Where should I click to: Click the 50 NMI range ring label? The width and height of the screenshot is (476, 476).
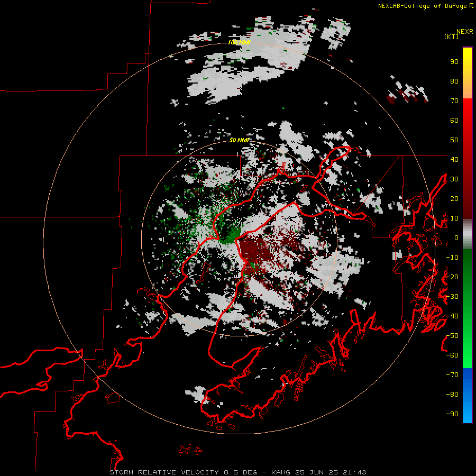pyautogui.click(x=239, y=140)
